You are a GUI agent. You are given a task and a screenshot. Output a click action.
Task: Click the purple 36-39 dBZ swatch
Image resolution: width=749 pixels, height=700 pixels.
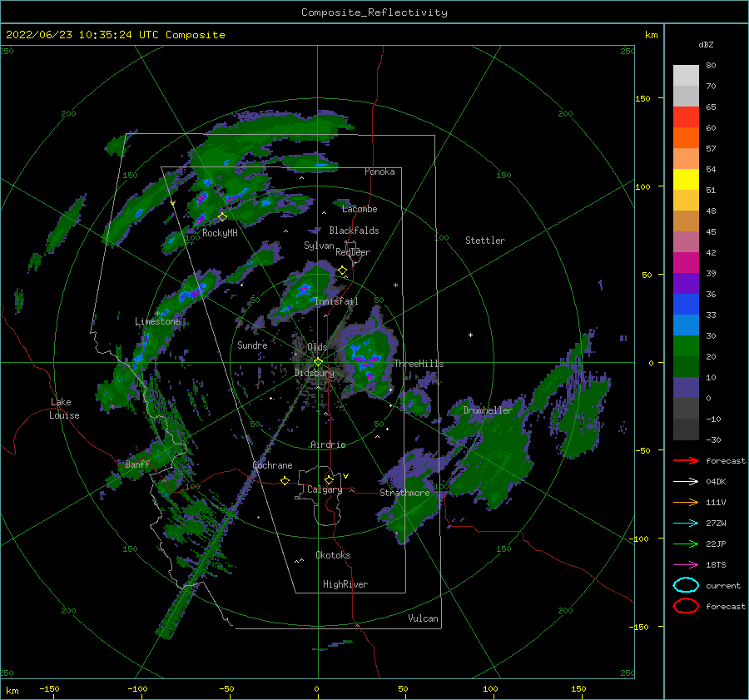tap(686, 284)
